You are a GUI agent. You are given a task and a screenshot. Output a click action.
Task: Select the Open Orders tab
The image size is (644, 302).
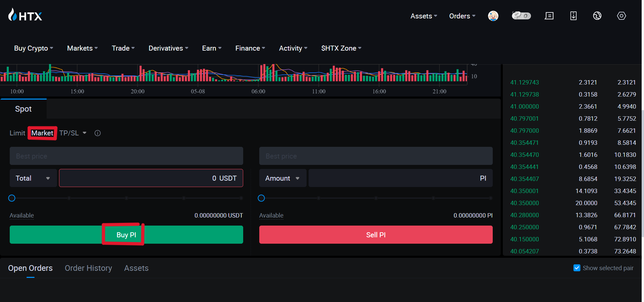[x=31, y=268]
